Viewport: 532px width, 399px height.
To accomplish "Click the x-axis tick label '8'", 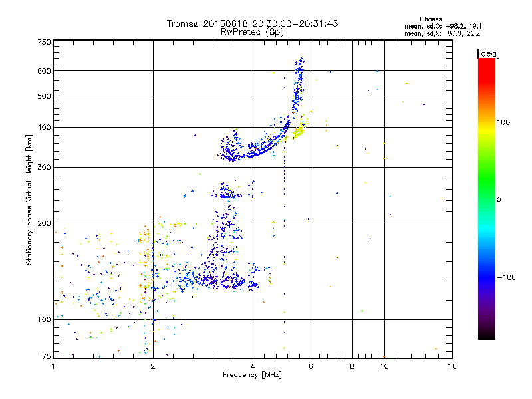I will [352, 366].
